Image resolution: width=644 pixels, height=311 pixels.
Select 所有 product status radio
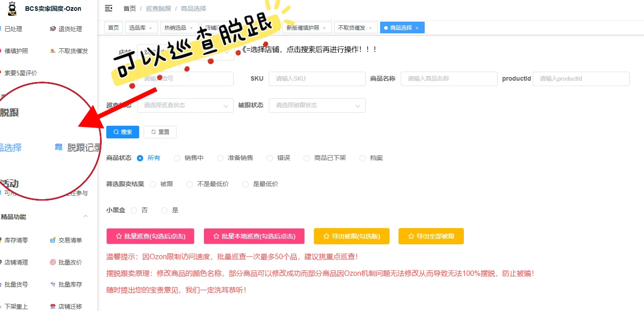point(148,158)
